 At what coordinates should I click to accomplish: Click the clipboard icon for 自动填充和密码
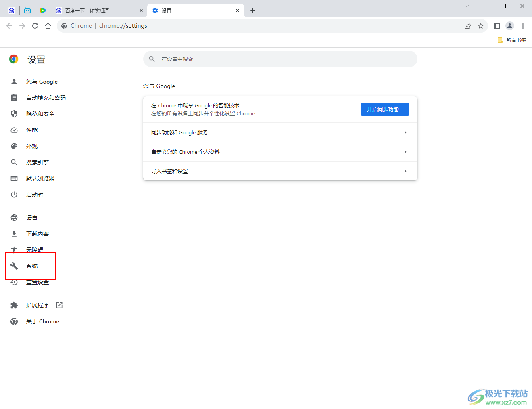14,98
